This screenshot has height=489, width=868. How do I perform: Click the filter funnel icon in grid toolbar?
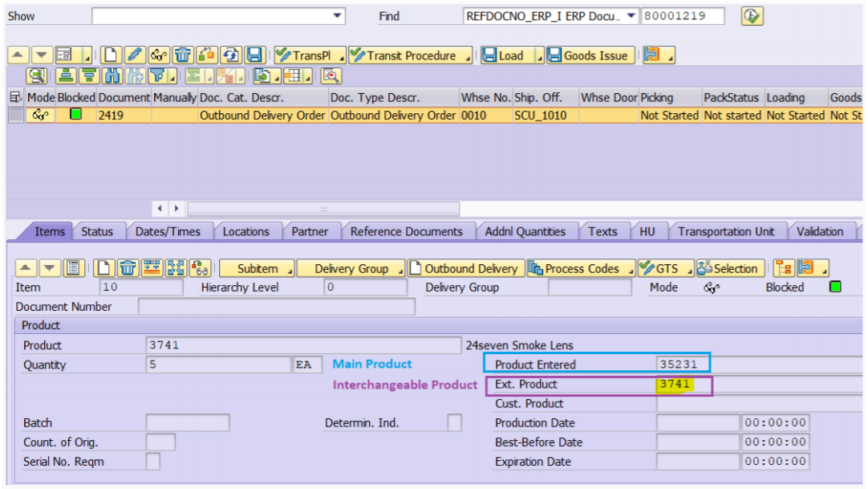pos(158,76)
